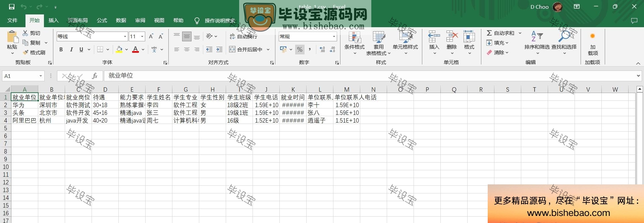Open the font size dropdown

click(x=143, y=36)
